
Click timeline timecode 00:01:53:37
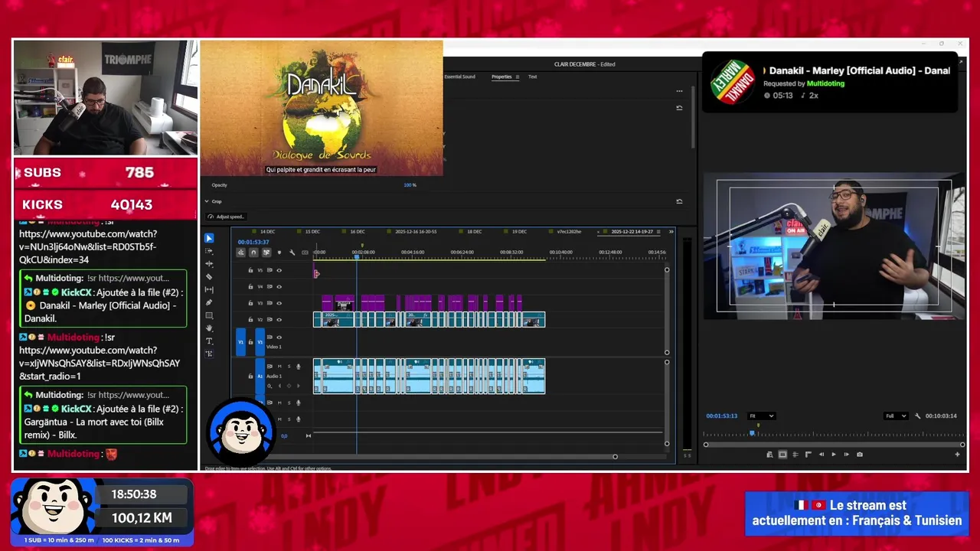point(253,242)
